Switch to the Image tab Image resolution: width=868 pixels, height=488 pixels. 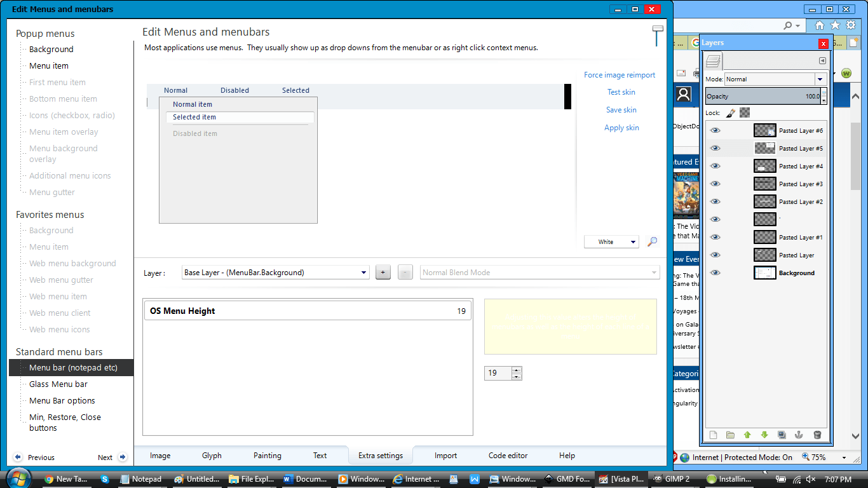pos(160,456)
